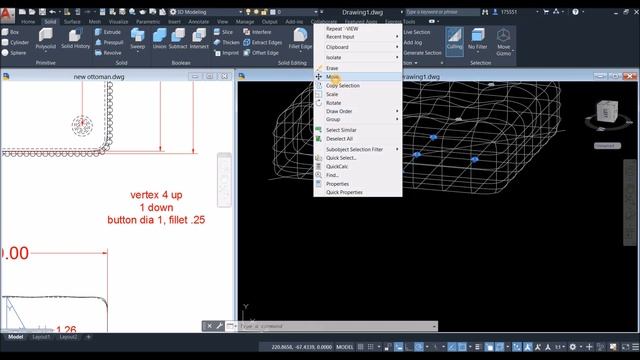Choose Select Similar from context menu
The width and height of the screenshot is (640, 360).
[x=358, y=130]
